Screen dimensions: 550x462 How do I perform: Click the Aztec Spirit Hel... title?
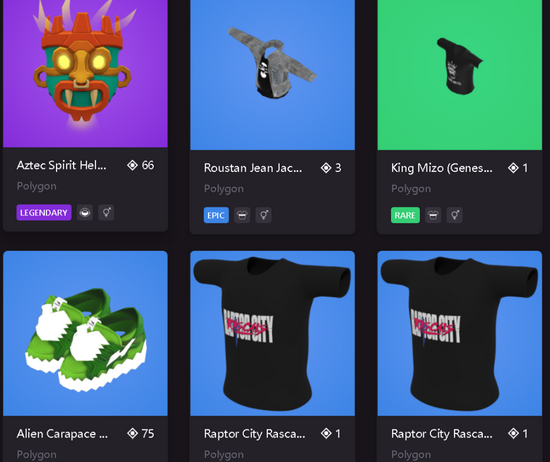point(61,165)
